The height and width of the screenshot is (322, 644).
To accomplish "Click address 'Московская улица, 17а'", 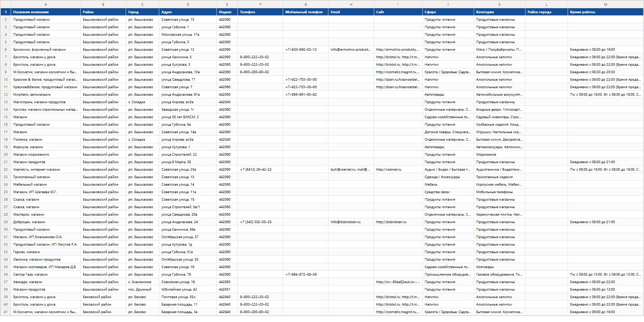I will click(188, 35).
